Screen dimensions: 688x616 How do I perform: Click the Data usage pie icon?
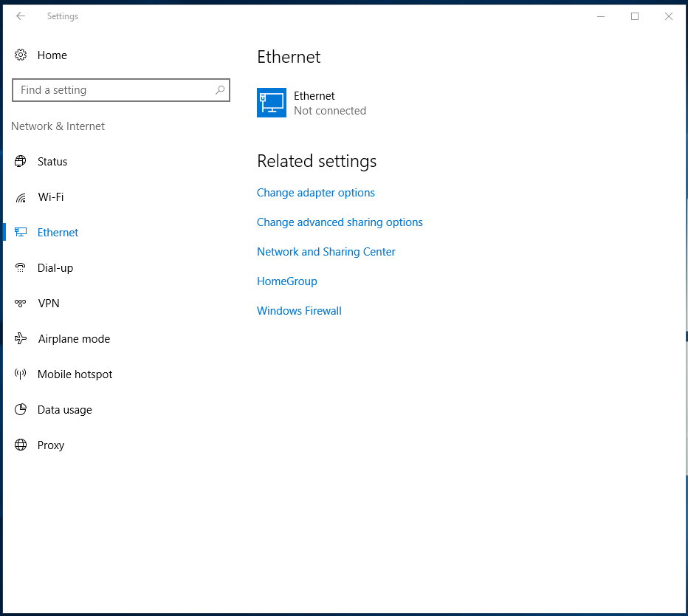point(21,409)
